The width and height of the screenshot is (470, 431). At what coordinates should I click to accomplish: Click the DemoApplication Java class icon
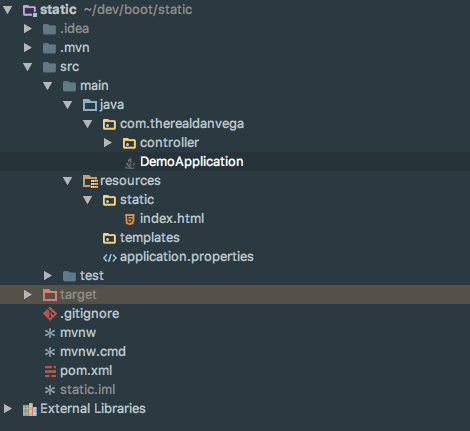pos(130,163)
